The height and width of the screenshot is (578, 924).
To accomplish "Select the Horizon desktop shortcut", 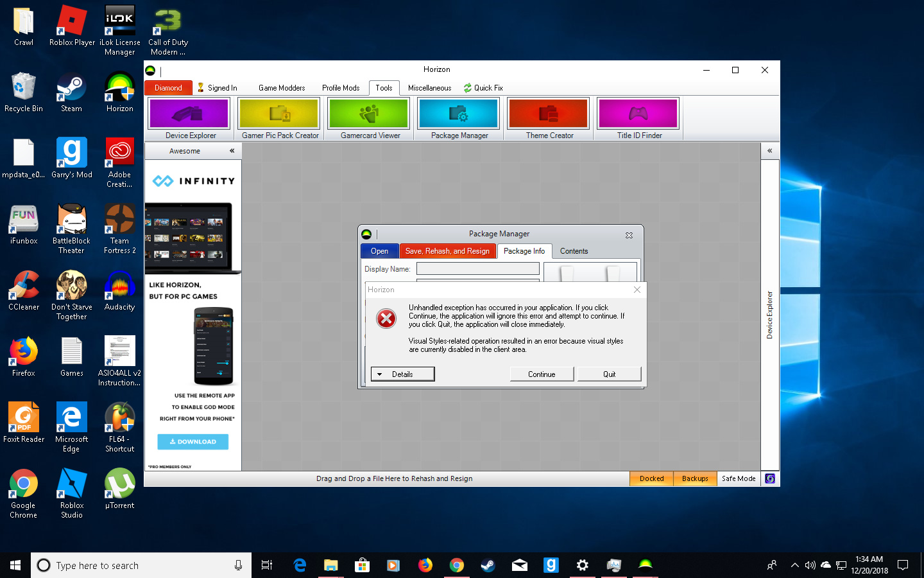I will [x=120, y=92].
